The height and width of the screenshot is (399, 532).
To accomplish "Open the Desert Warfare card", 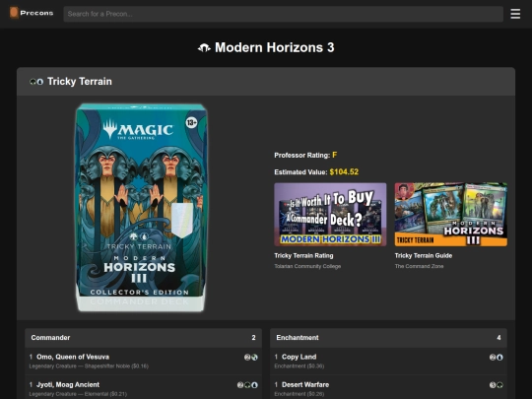I will (305, 384).
